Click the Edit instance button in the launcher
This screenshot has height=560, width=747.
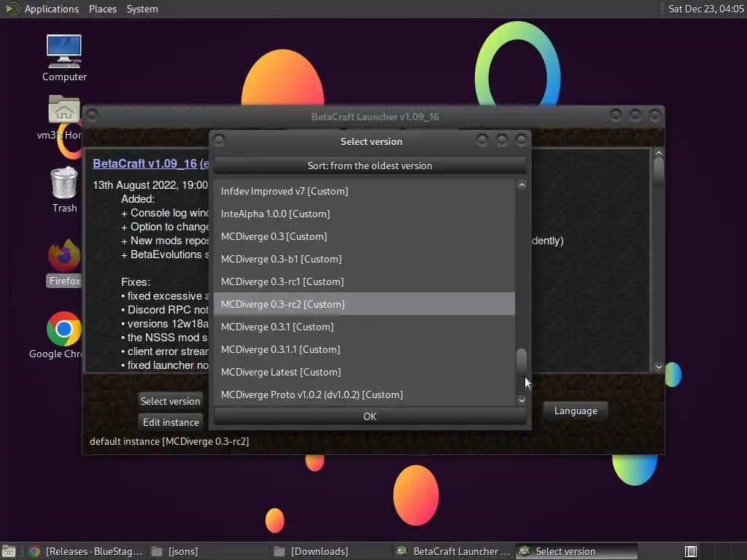click(x=170, y=422)
